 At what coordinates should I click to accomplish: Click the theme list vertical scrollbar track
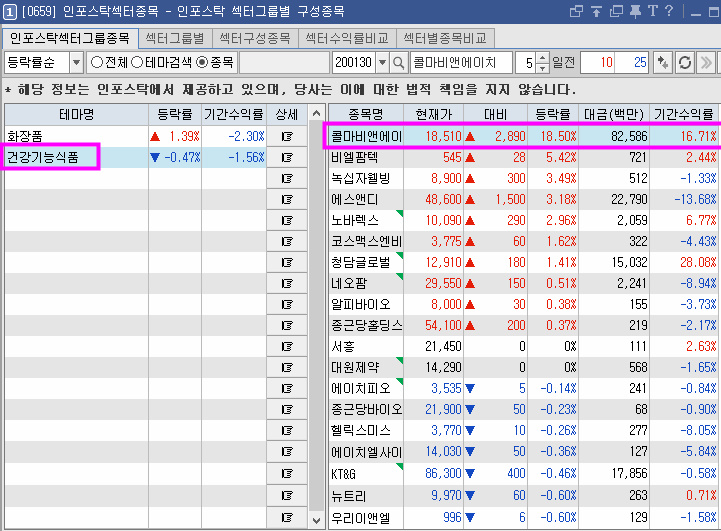316,317
